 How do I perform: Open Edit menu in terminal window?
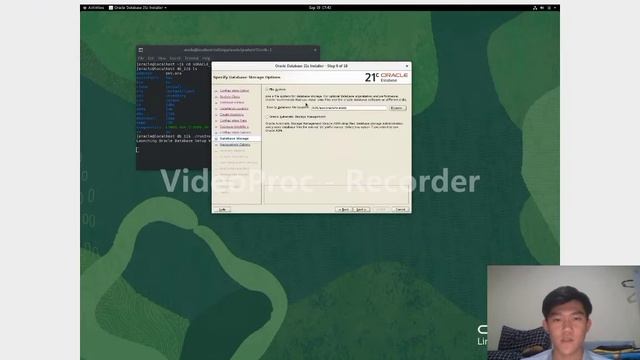click(151, 58)
